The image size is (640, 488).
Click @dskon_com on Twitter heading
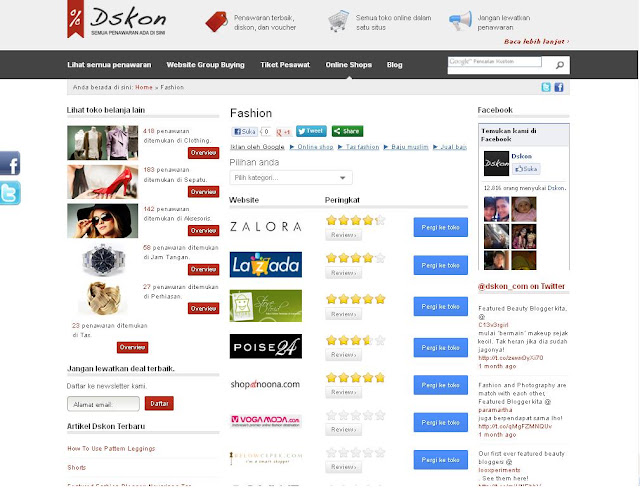[521, 286]
